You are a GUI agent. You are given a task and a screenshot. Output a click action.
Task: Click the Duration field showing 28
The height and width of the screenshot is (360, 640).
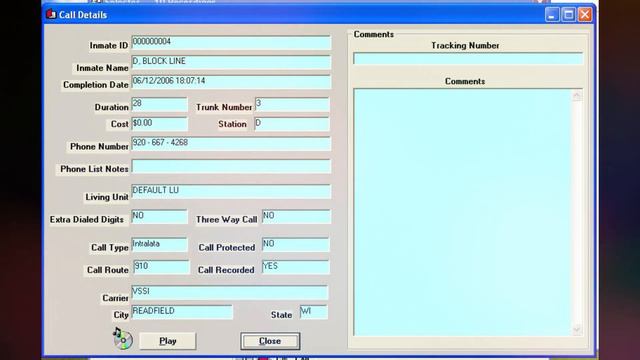tap(160, 104)
